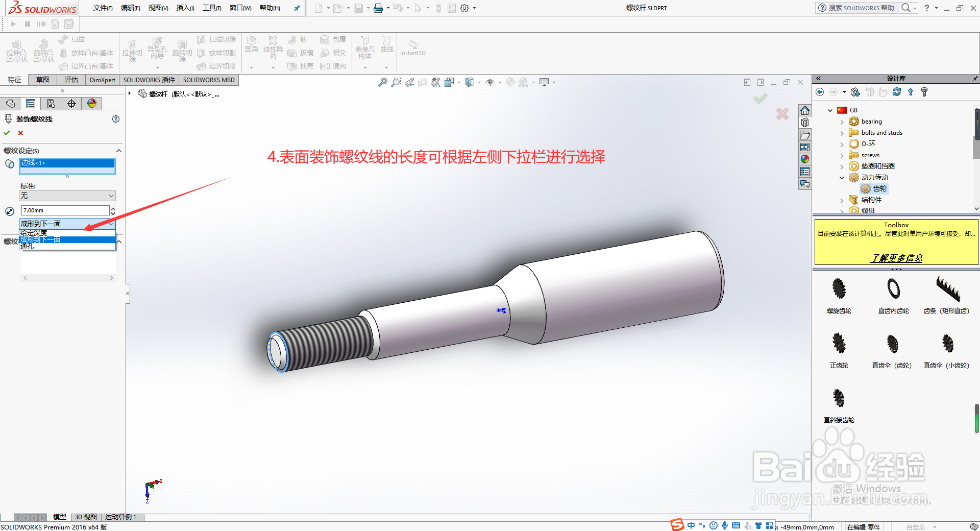Click the Options gear icon
The height and width of the screenshot is (531, 980).
tap(464, 8)
